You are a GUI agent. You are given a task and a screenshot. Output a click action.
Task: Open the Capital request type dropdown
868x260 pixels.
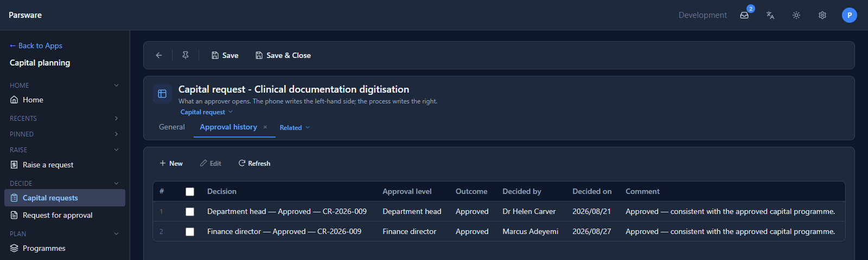(x=207, y=112)
